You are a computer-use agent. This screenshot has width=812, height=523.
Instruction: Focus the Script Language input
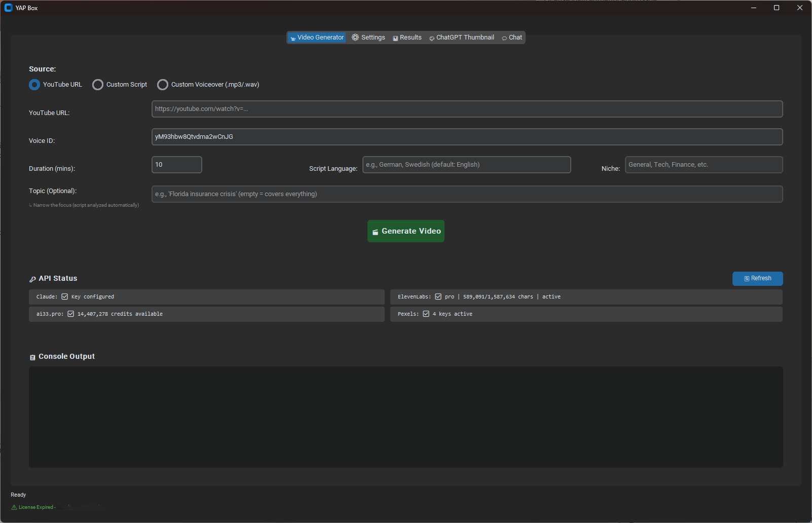coord(466,165)
